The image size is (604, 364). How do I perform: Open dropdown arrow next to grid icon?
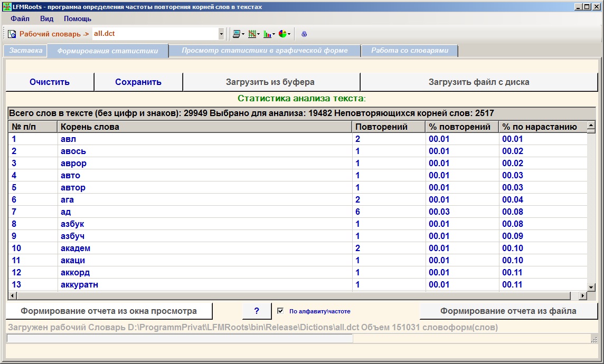point(259,34)
